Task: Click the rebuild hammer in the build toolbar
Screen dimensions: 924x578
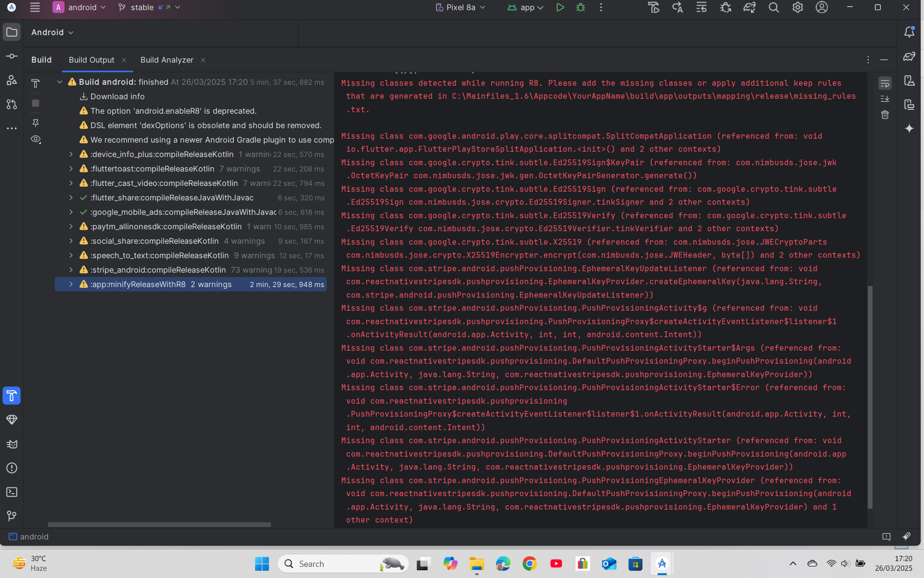Action: coord(36,83)
